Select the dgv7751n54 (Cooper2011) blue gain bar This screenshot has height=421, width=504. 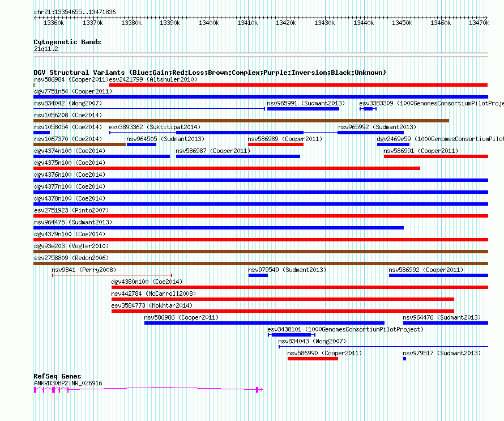260,97
